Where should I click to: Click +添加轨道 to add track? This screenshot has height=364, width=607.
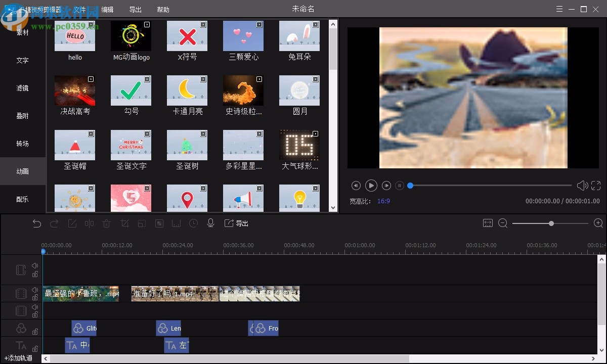[x=18, y=358]
